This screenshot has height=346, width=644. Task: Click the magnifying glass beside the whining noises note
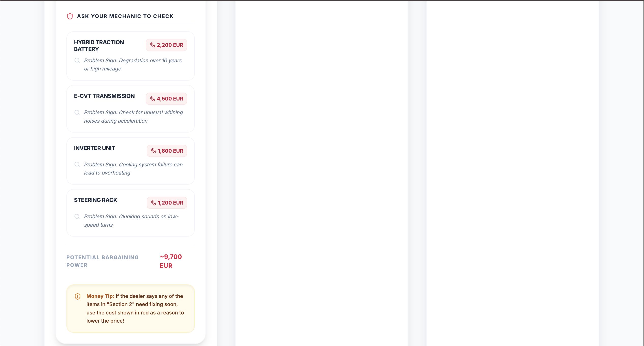click(77, 112)
